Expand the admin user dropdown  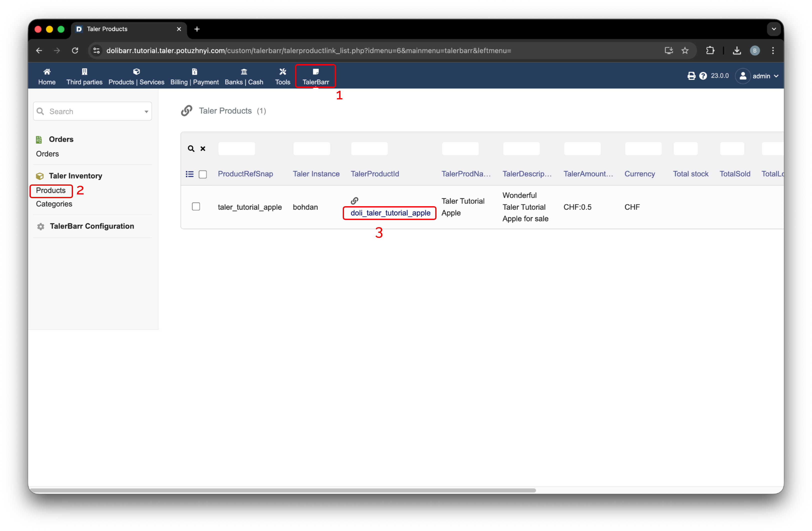(x=776, y=76)
